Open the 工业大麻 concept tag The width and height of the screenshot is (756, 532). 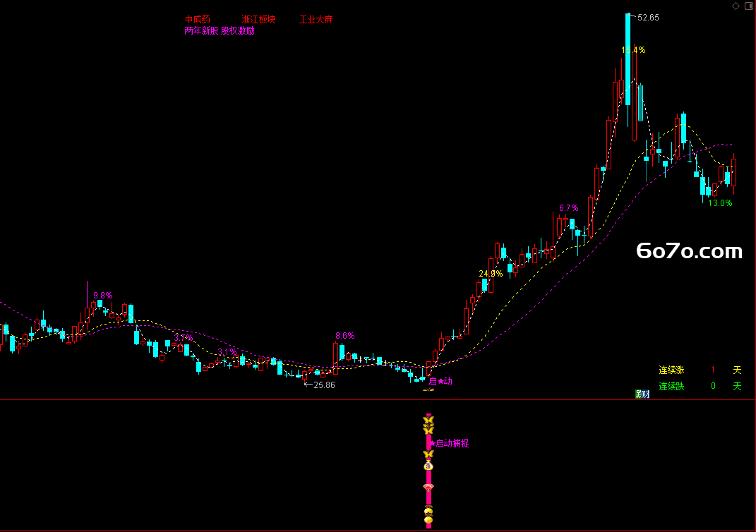coord(316,19)
